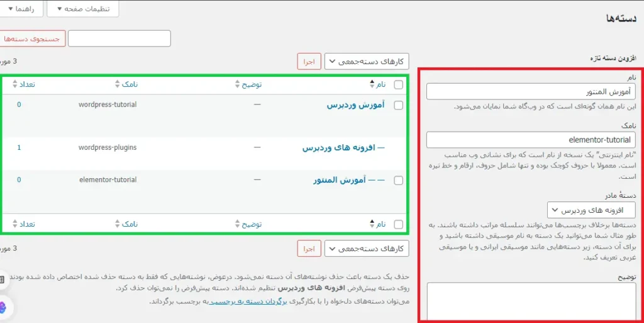Screen dimensions: 644x323
Task: Open the آموزش المنتور category link in table
Action: [x=338, y=181]
